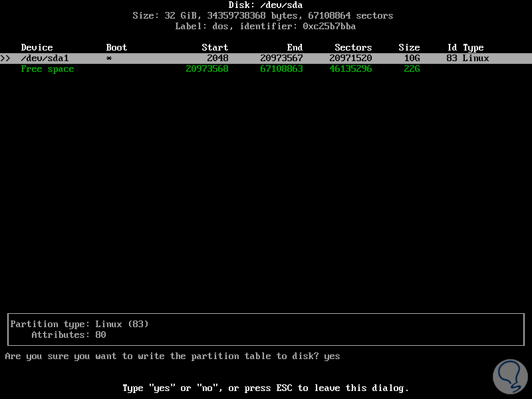
Task: Click the Boot column header
Action: tap(116, 47)
